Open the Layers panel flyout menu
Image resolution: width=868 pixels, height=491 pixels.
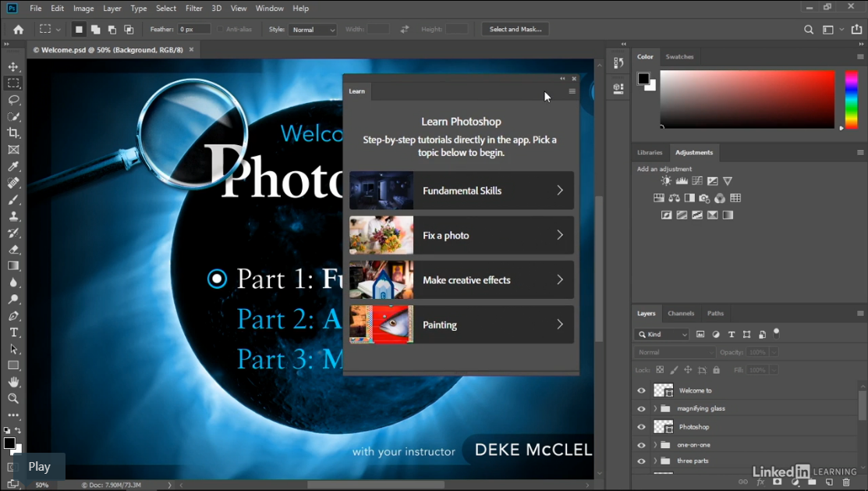click(x=860, y=313)
